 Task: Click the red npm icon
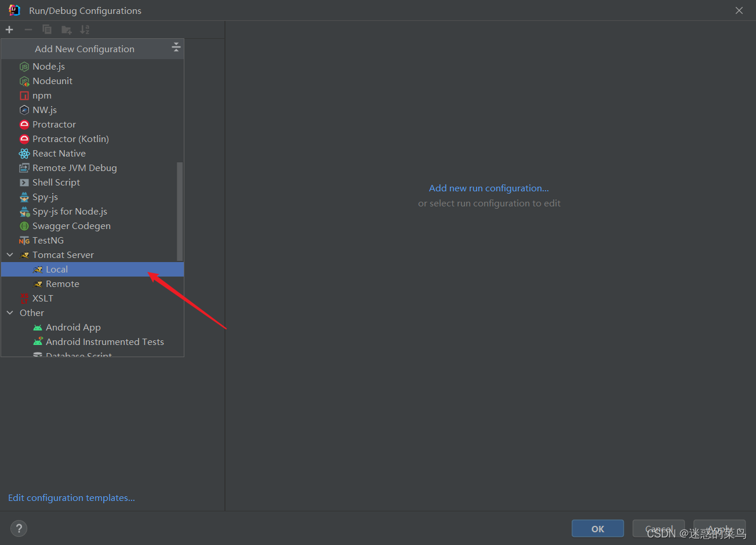pyautogui.click(x=24, y=96)
